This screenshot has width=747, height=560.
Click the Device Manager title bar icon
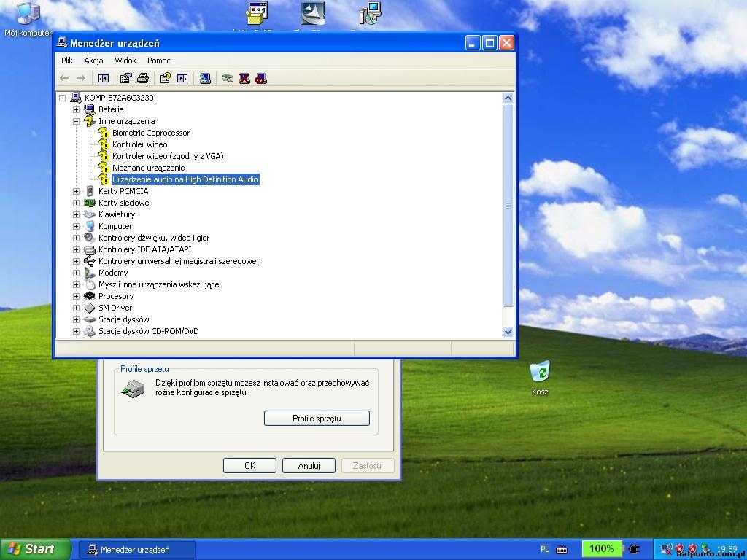tap(62, 42)
